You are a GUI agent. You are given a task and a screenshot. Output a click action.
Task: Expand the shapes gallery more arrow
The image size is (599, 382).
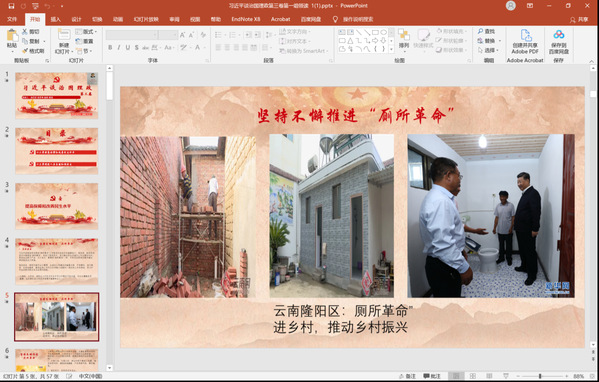pyautogui.click(x=391, y=49)
